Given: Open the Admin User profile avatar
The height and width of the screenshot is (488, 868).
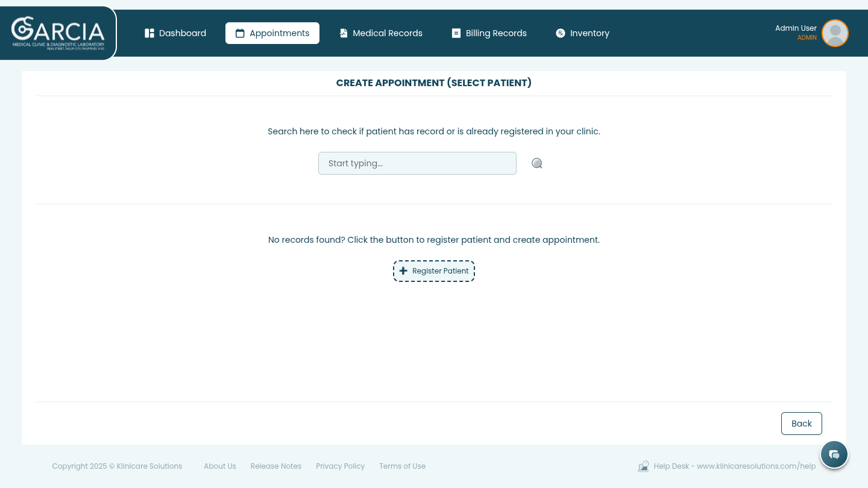Looking at the screenshot, I should (835, 33).
